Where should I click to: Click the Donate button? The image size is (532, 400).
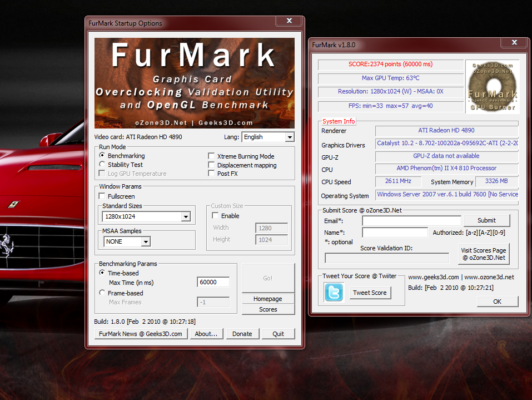(242, 334)
